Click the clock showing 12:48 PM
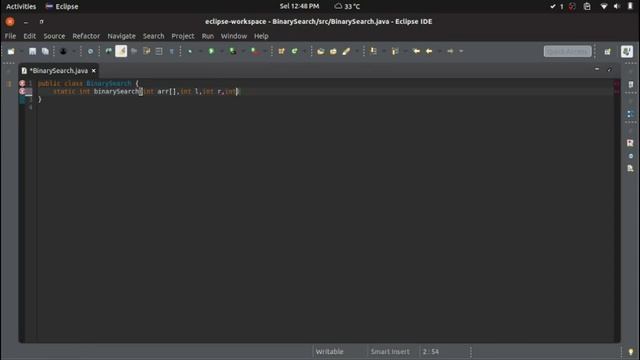 point(299,7)
